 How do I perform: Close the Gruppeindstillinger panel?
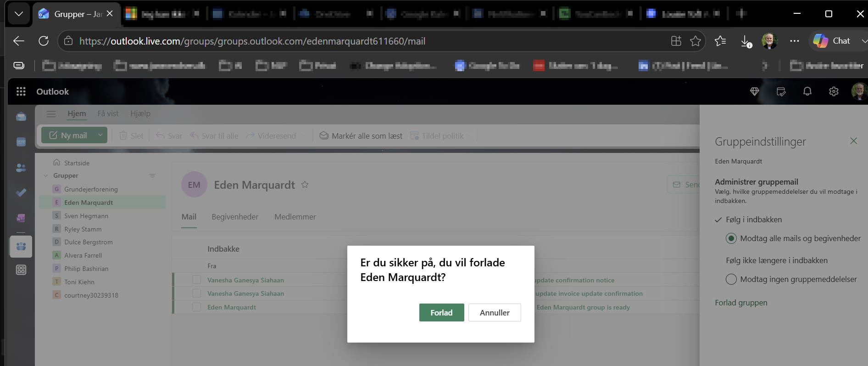(x=853, y=141)
